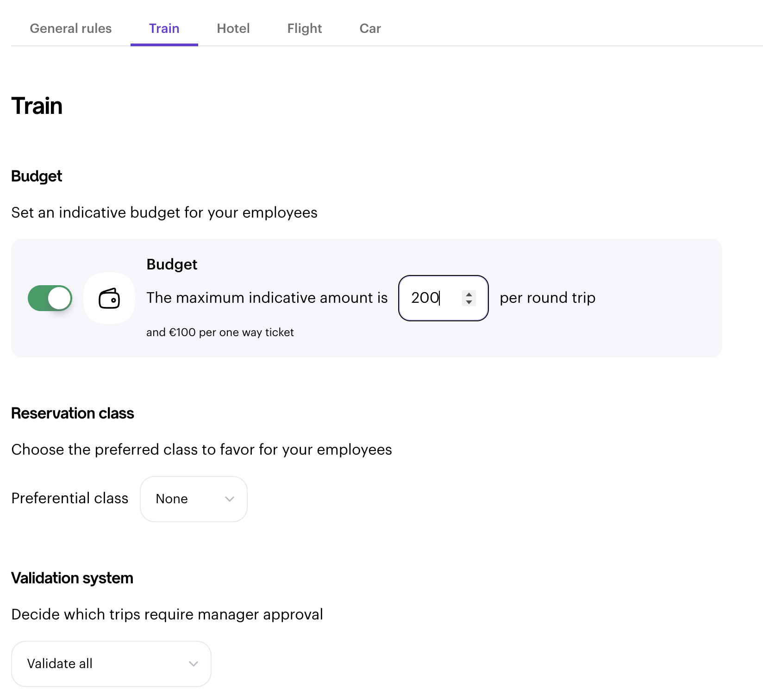Image resolution: width=763 pixels, height=700 pixels.
Task: Click the '€100 per one way ticket' text
Action: 231,332
